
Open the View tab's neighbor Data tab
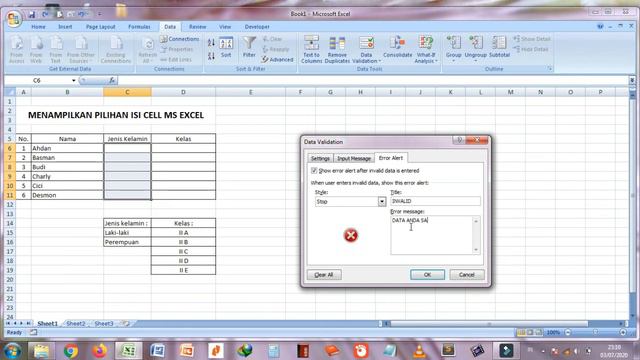pyautogui.click(x=170, y=27)
